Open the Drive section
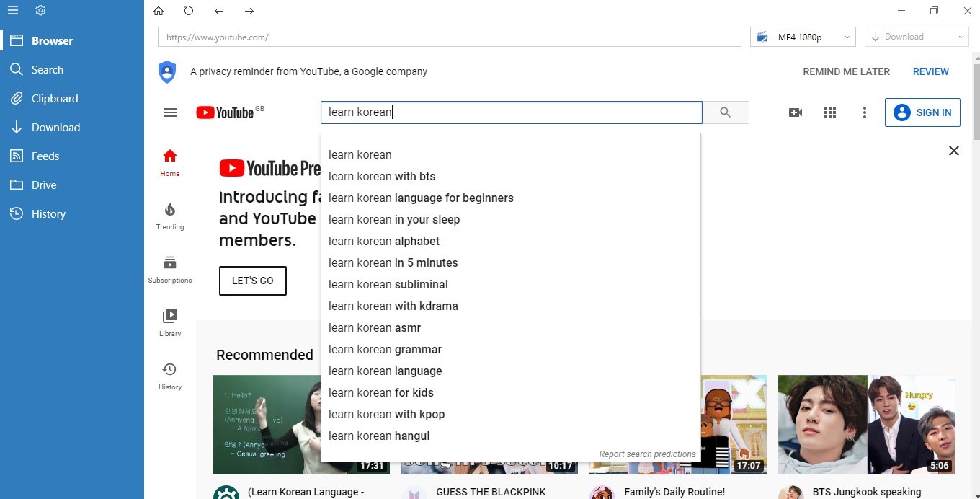Screen dimensions: 980x499 click(72, 185)
